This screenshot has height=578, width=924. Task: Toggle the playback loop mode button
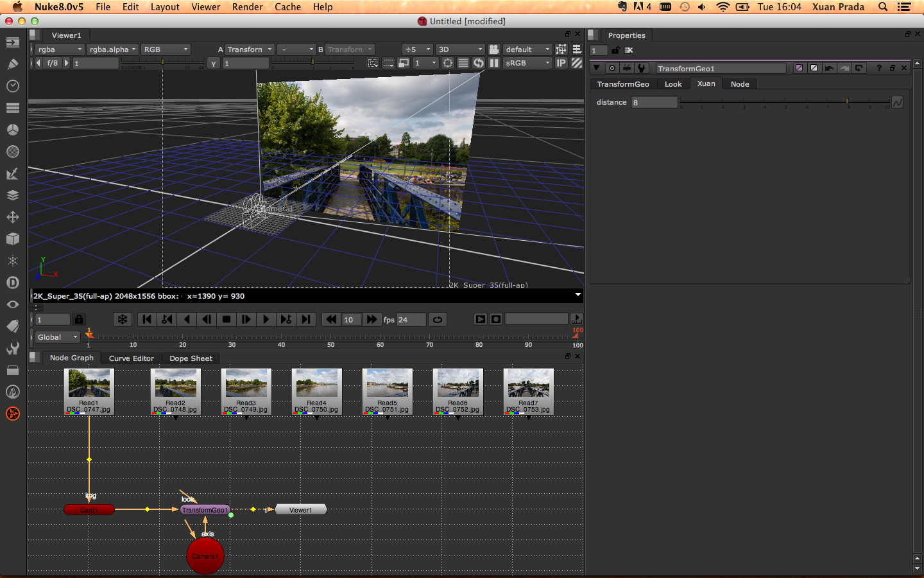[x=438, y=319]
